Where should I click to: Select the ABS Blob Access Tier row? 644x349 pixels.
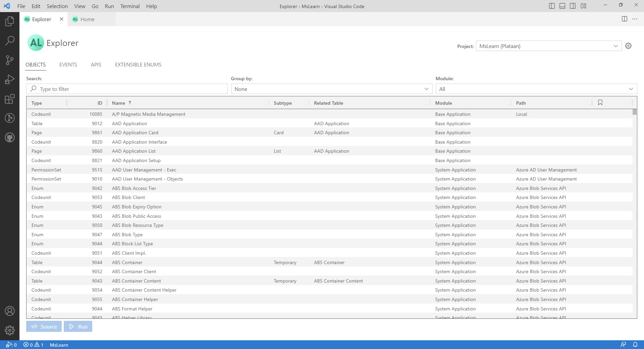[x=329, y=188]
